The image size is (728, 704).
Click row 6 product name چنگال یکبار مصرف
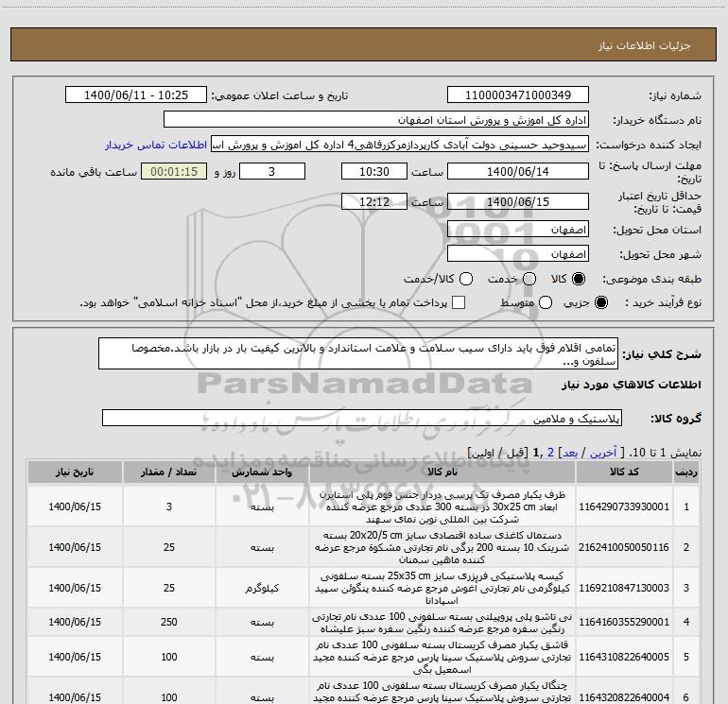click(442, 692)
